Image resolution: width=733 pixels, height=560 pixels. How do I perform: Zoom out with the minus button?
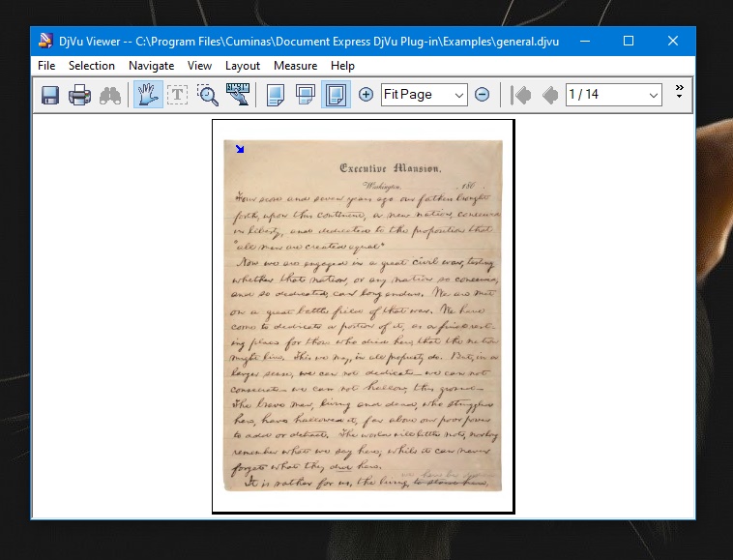pyautogui.click(x=482, y=95)
